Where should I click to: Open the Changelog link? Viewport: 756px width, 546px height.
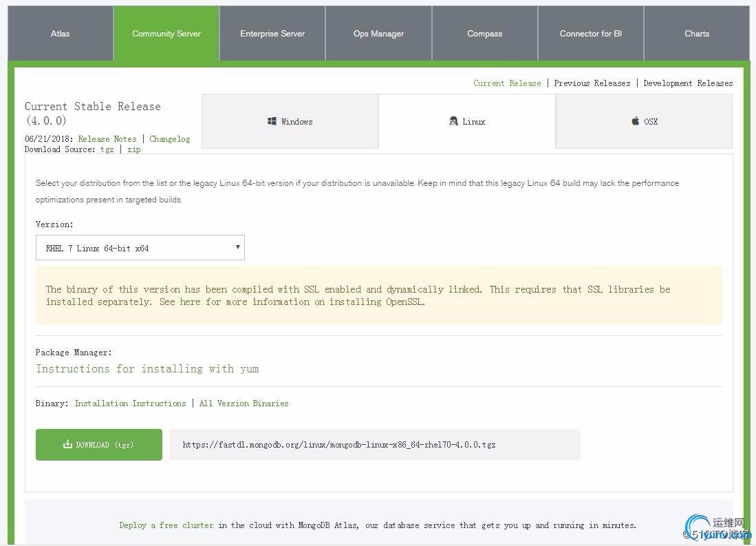(x=170, y=139)
